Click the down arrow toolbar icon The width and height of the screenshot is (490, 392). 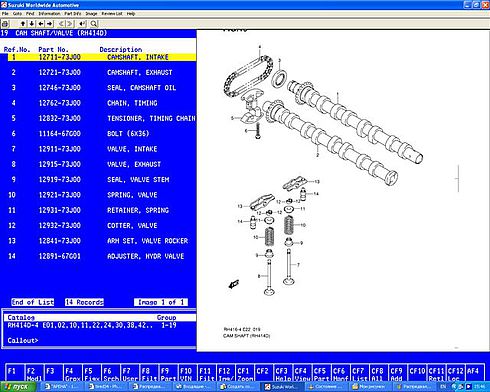tap(32, 24)
